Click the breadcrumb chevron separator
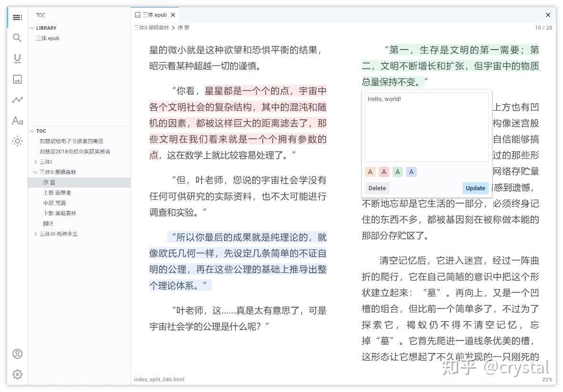Viewport: 563px width, 392px height. (174, 28)
